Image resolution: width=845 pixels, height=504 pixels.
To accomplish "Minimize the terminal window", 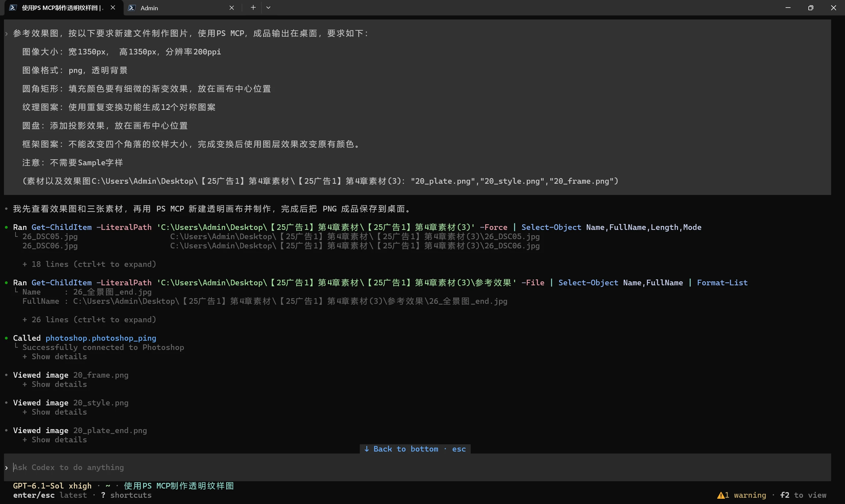I will tap(788, 8).
